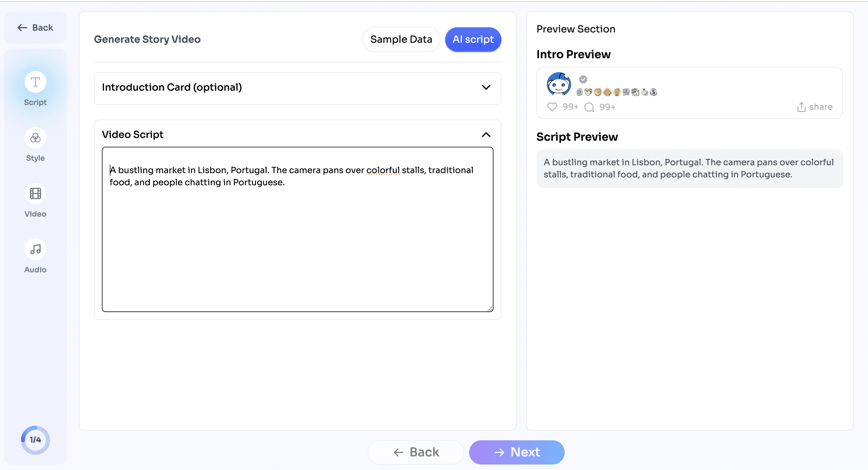
Task: Select the Sample Data toggle button
Action: click(401, 39)
